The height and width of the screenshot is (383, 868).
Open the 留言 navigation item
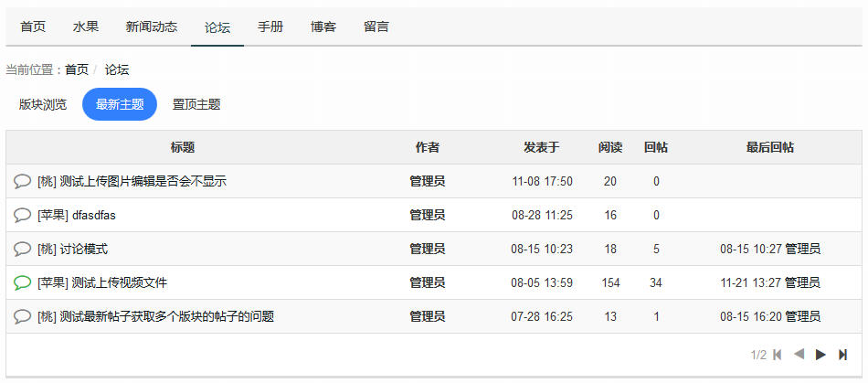(x=376, y=27)
